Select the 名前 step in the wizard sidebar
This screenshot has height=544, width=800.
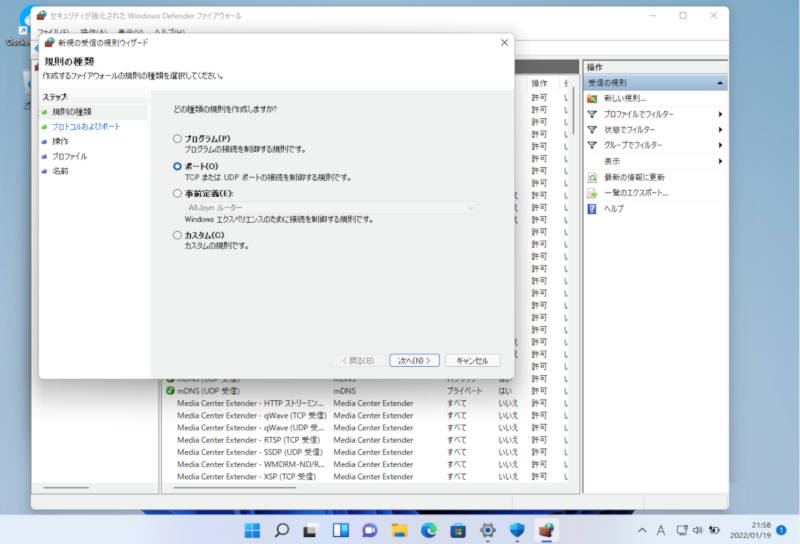60,171
